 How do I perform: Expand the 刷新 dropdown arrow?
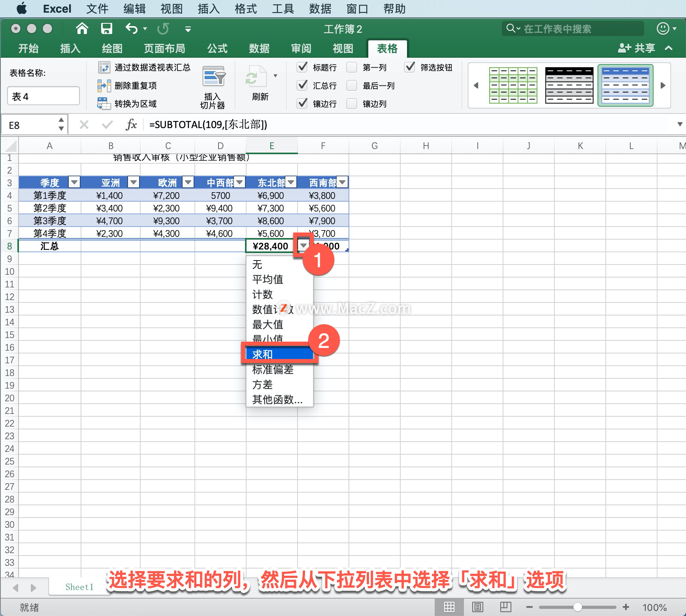(x=275, y=76)
